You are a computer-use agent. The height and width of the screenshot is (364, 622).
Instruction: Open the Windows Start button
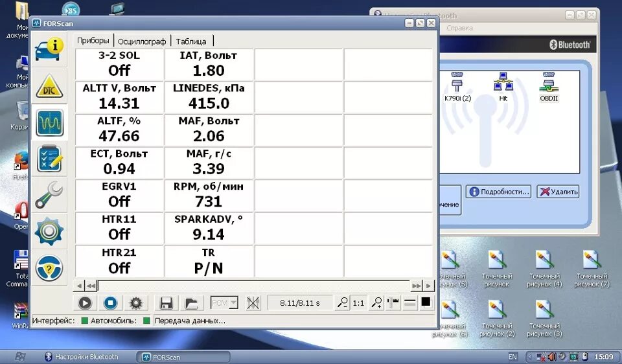20,356
